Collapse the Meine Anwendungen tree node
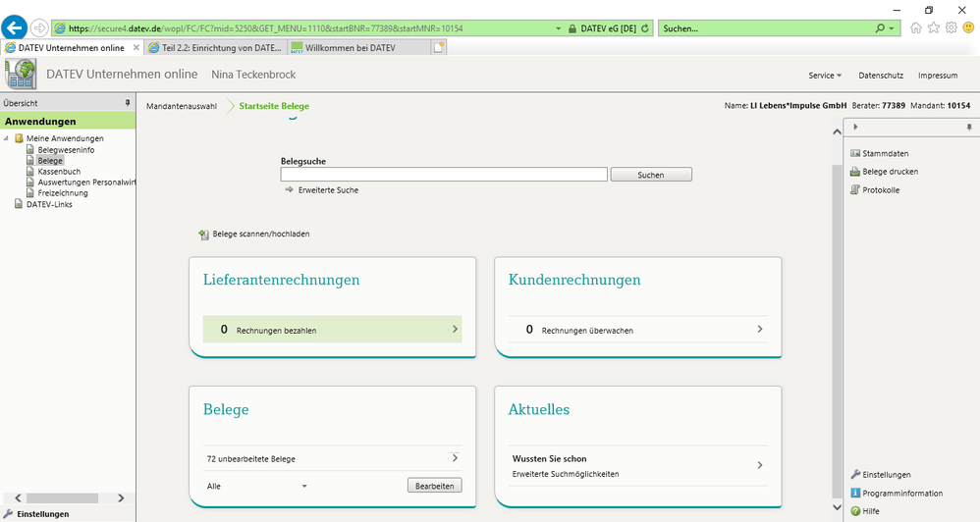980x522 pixels. (x=6, y=138)
